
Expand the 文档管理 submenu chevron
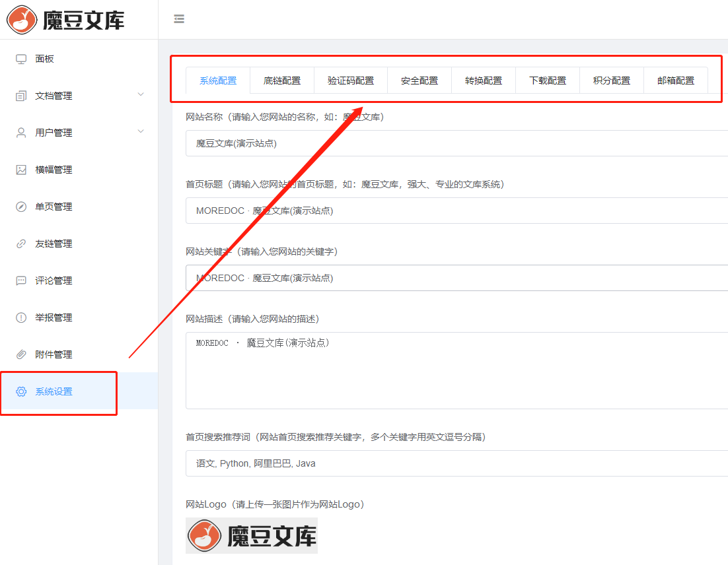(141, 94)
